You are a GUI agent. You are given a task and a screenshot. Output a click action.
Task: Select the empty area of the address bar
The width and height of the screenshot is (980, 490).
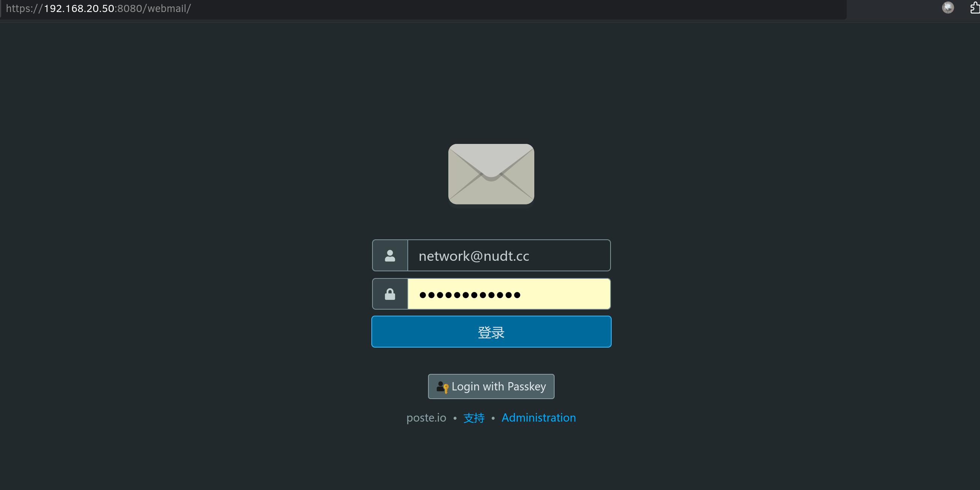517,8
